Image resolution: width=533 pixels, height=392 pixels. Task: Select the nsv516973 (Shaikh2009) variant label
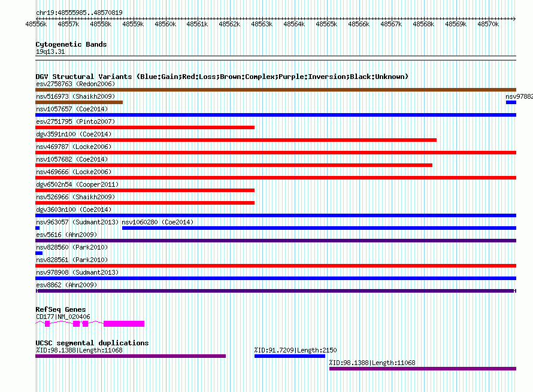75,96
